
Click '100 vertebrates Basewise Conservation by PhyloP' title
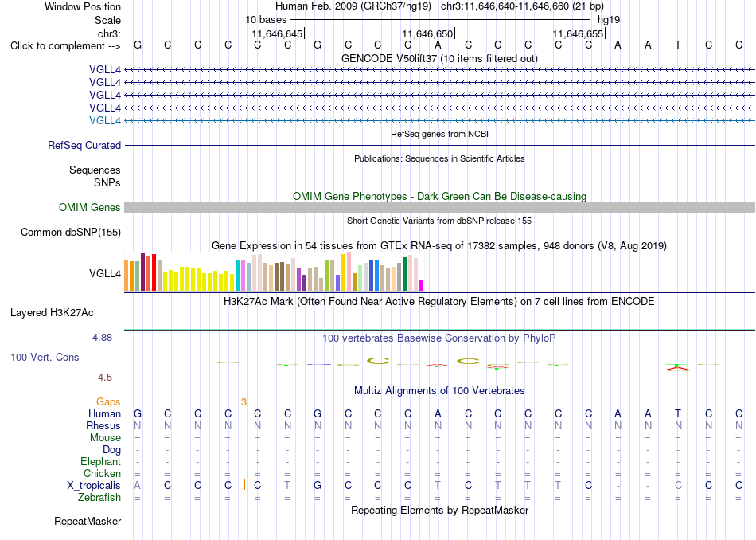pyautogui.click(x=439, y=338)
